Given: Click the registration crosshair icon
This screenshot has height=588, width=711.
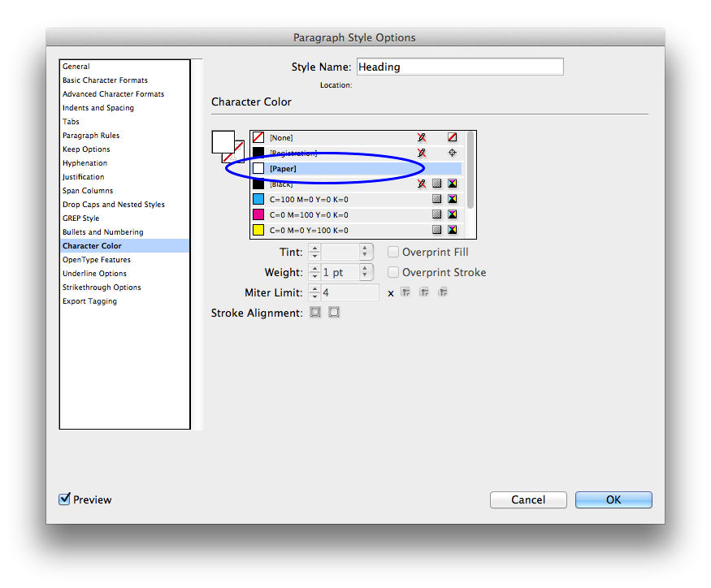Looking at the screenshot, I should click(x=452, y=153).
